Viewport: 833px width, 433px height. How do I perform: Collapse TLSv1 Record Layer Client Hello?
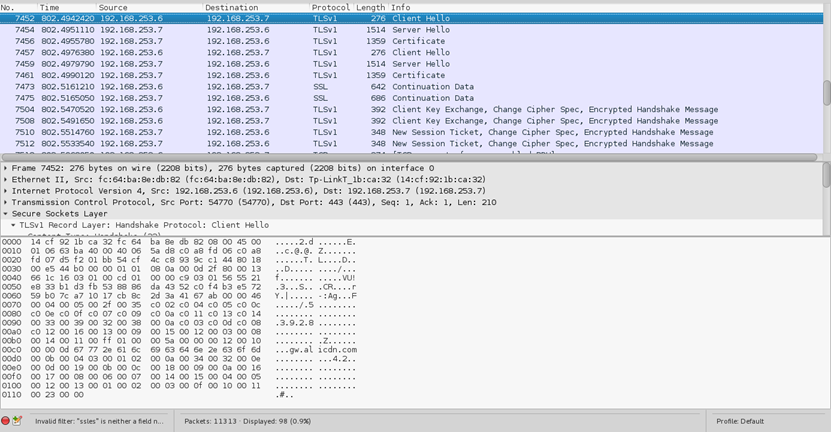pos(14,225)
